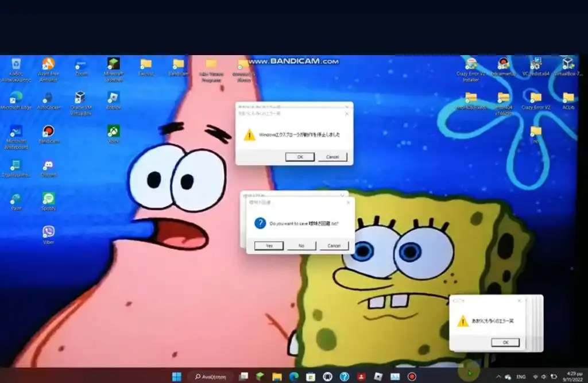Open the Zoom desktop shortcut
Viewport: 588px width, 383px height.
tap(81, 68)
